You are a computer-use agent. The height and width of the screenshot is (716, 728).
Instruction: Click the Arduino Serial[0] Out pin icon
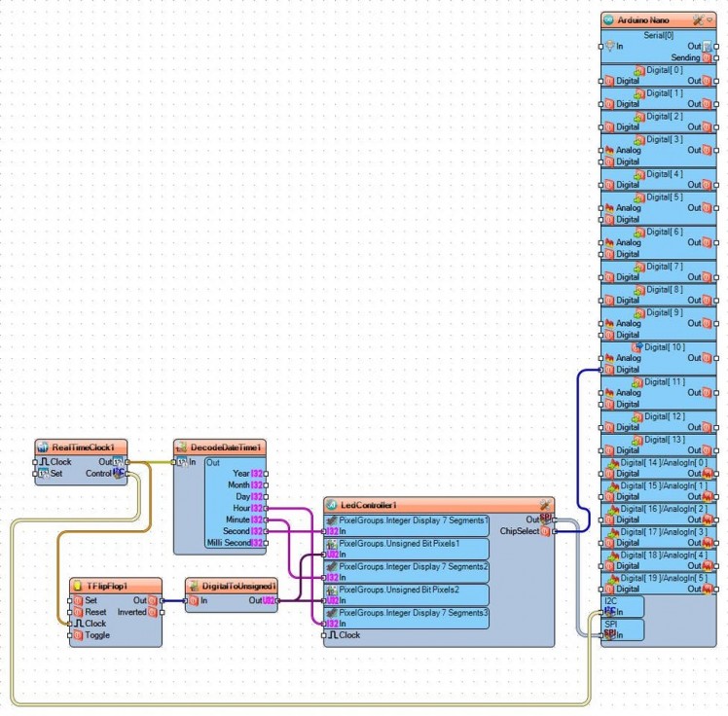point(708,46)
